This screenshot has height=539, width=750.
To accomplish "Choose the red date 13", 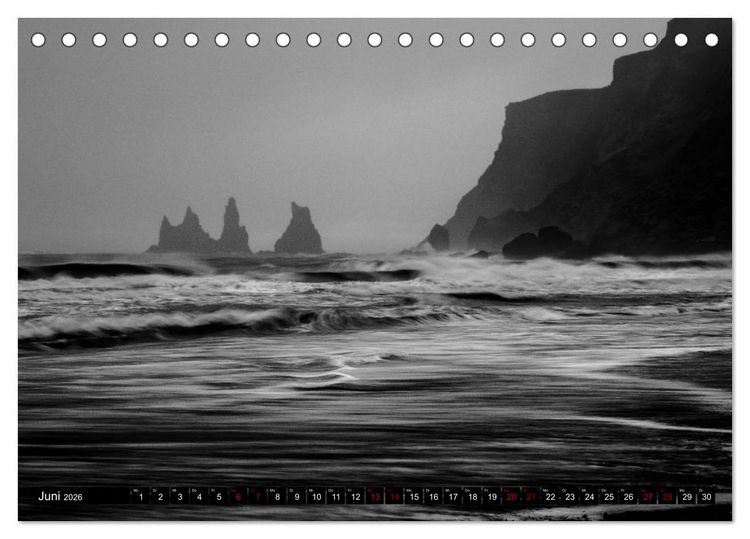I will [x=375, y=496].
